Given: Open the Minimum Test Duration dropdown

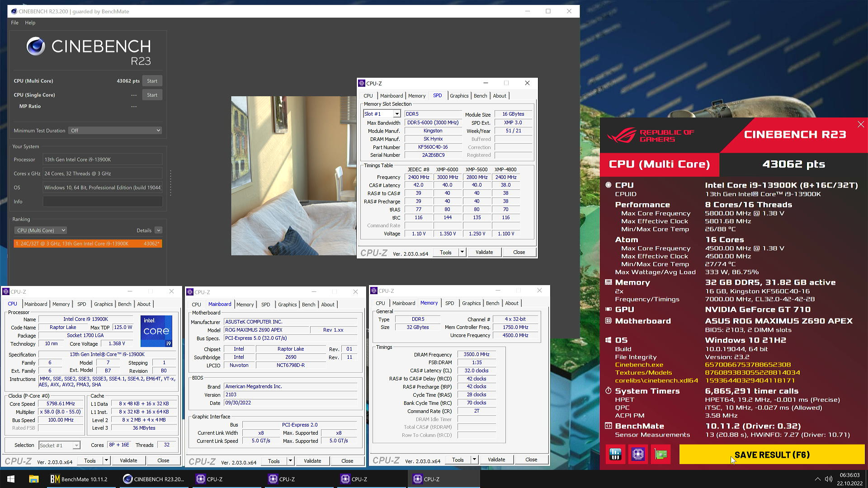Looking at the screenshot, I should (x=115, y=131).
